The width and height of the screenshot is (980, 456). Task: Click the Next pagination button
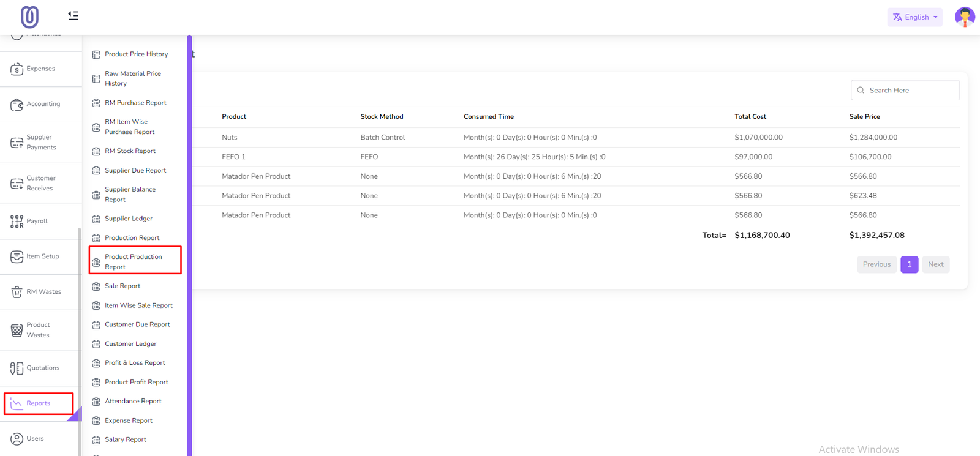(x=935, y=264)
